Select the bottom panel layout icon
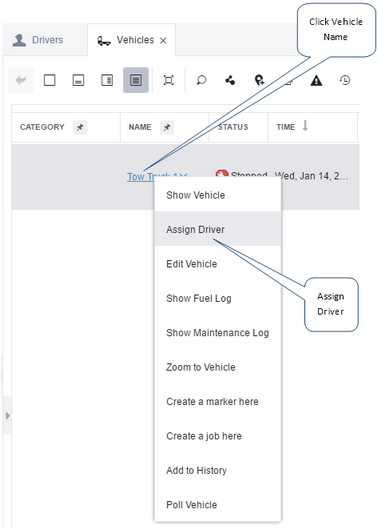This screenshot has height=530, width=378. pos(78,80)
